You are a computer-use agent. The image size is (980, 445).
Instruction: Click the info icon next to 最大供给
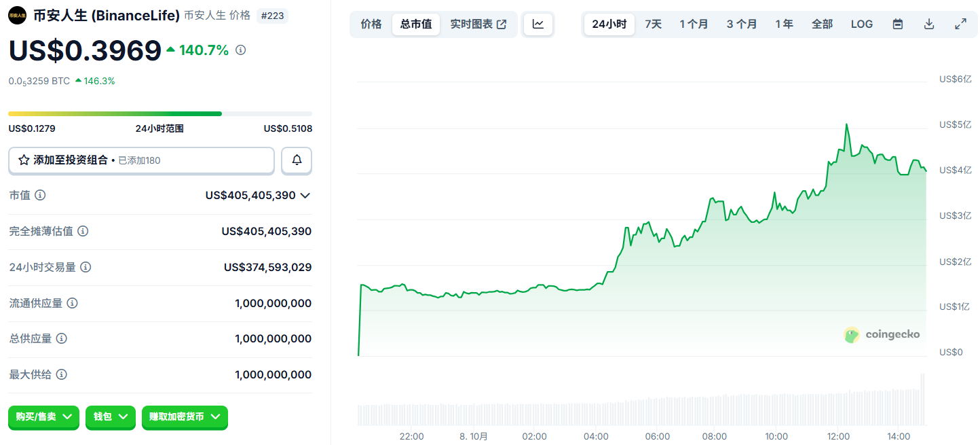tap(62, 374)
